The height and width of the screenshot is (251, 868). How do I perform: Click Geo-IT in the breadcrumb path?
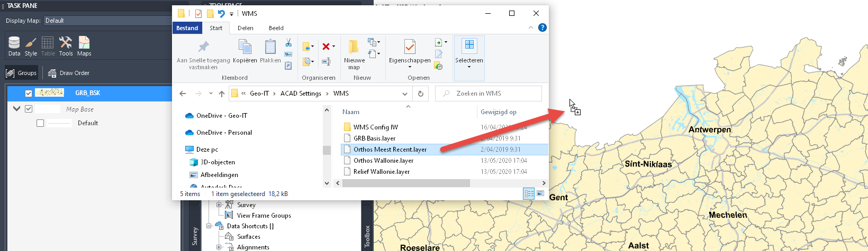(x=259, y=94)
